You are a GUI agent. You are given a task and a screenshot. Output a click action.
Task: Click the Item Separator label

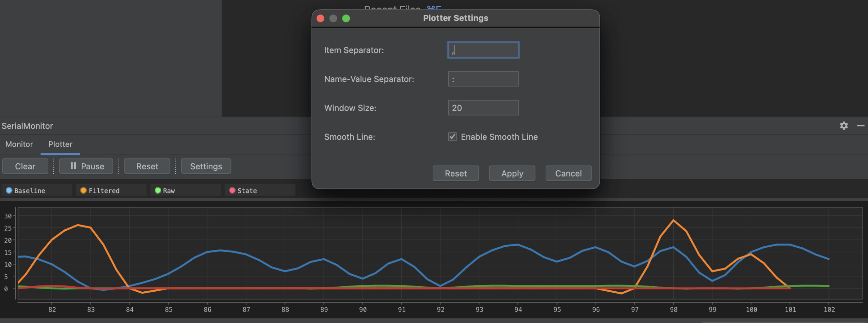pos(354,50)
